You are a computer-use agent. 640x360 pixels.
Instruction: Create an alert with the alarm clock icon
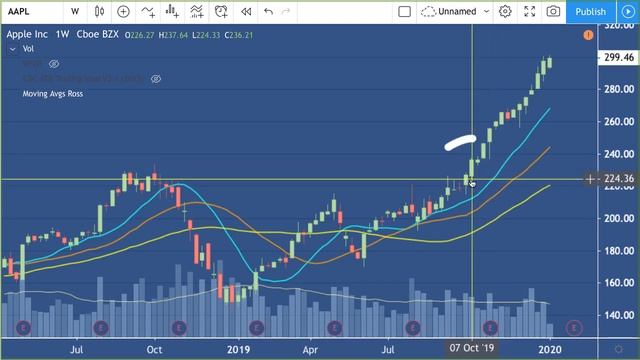click(221, 11)
